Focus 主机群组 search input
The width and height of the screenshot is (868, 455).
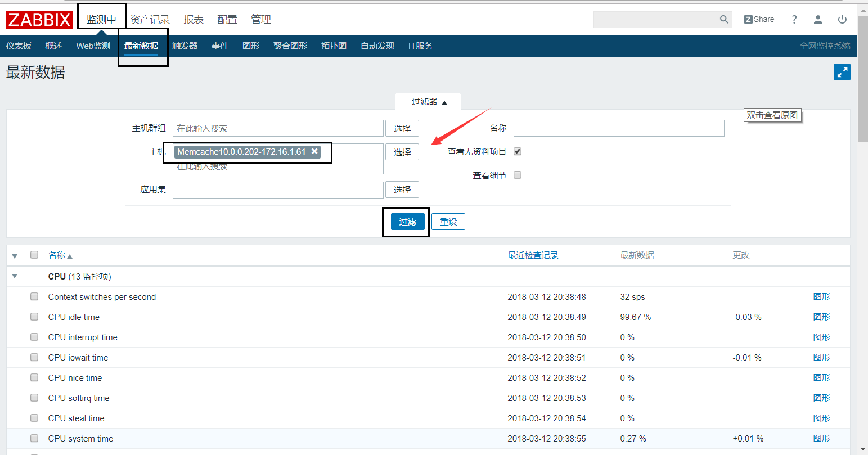tap(278, 128)
